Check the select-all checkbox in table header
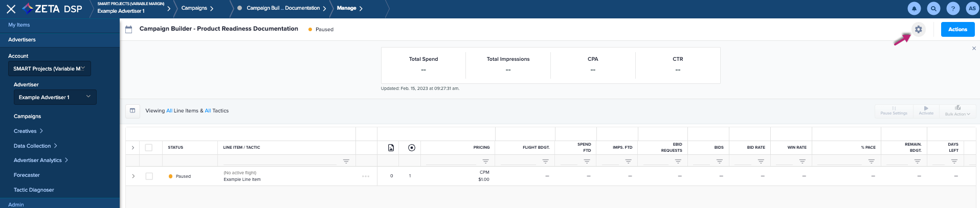The height and width of the screenshot is (208, 980). coord(149,148)
